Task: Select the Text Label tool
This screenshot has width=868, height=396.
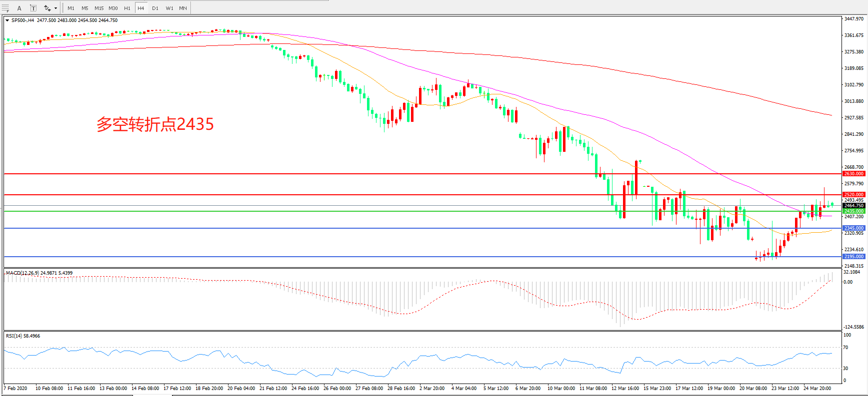Action: pyautogui.click(x=33, y=8)
